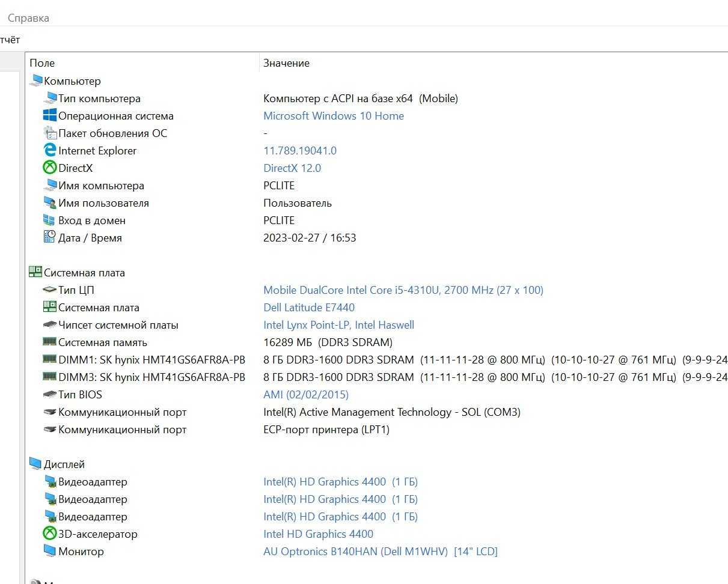The image size is (728, 584).
Task: Click the Windows logo beside Операционная система
Action: (x=50, y=115)
